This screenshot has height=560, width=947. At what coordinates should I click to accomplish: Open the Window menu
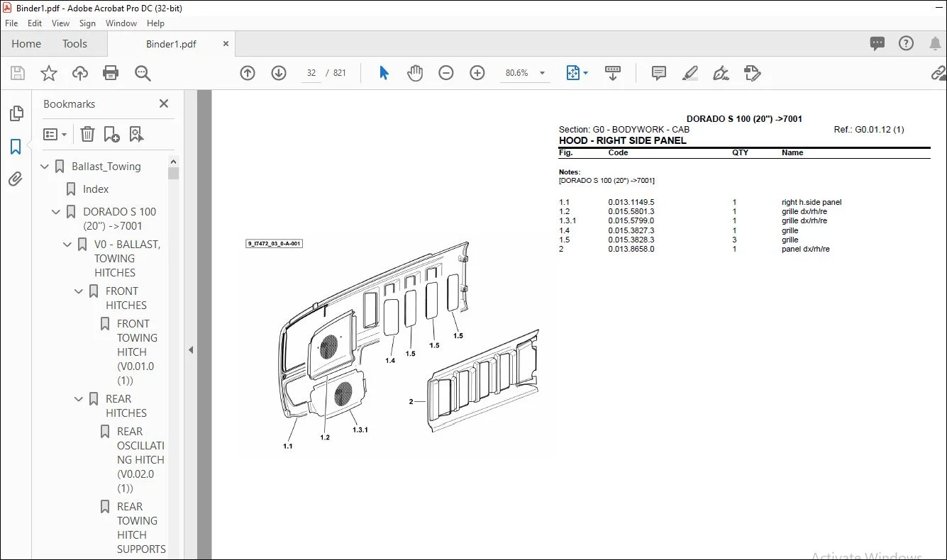click(121, 23)
